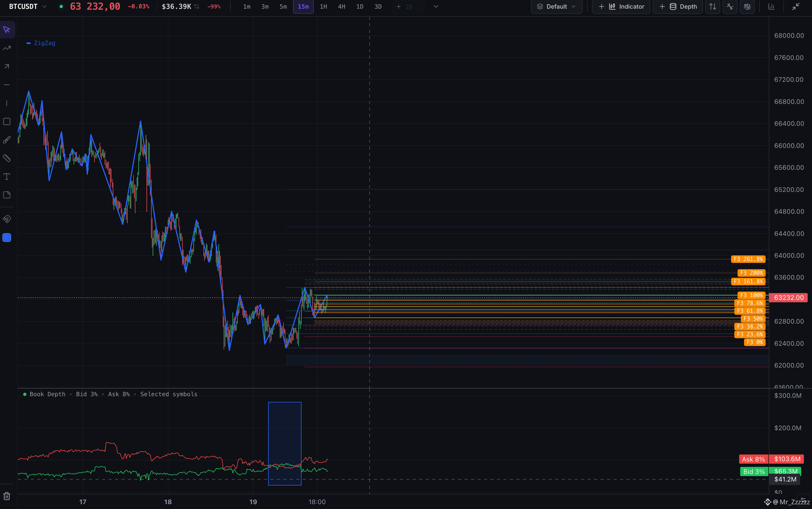Delete drawings with the trash icon

tap(7, 496)
